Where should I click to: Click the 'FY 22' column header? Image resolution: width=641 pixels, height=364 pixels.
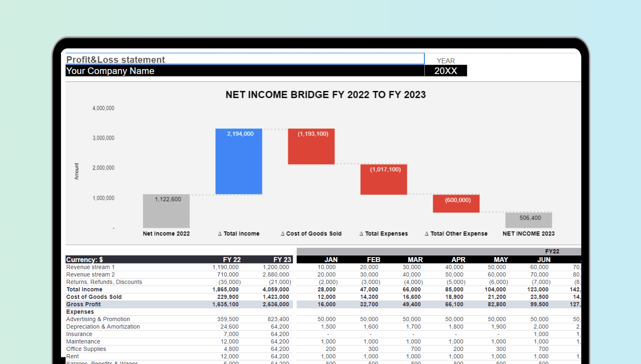tap(232, 260)
